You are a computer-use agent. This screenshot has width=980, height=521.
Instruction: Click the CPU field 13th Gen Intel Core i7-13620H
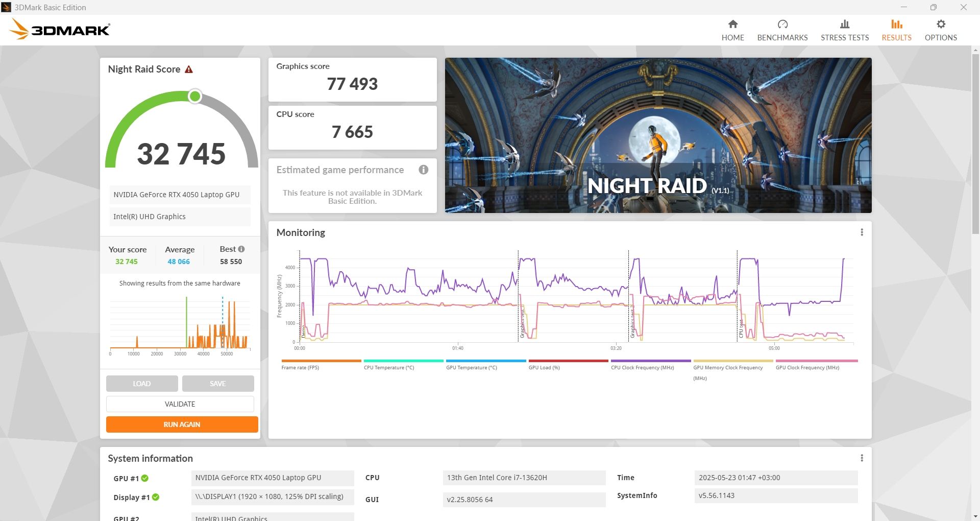[524, 478]
